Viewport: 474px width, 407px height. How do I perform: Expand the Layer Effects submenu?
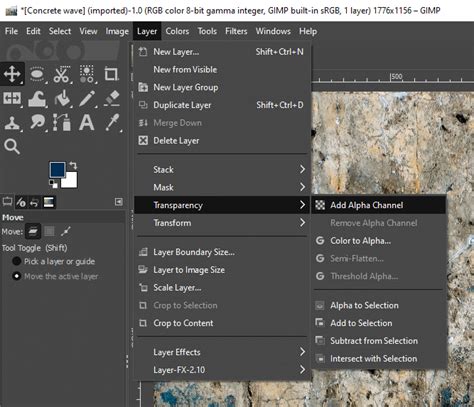[x=222, y=352]
